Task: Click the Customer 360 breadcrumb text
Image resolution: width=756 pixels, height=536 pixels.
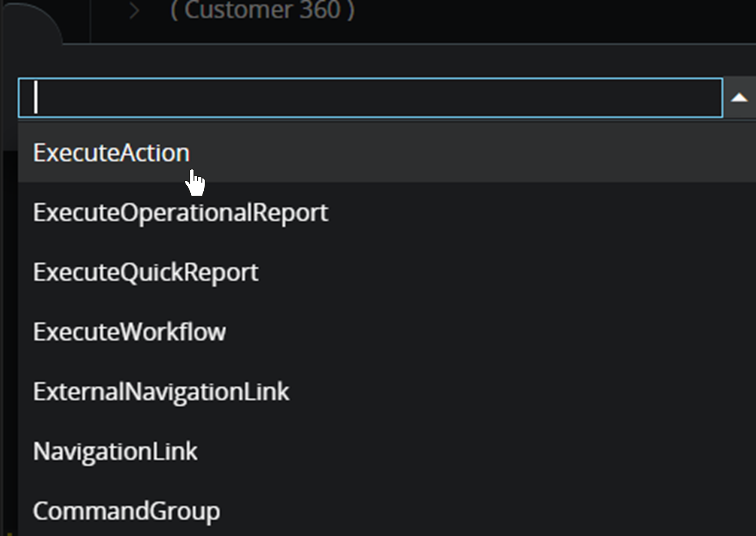Action: tap(262, 10)
